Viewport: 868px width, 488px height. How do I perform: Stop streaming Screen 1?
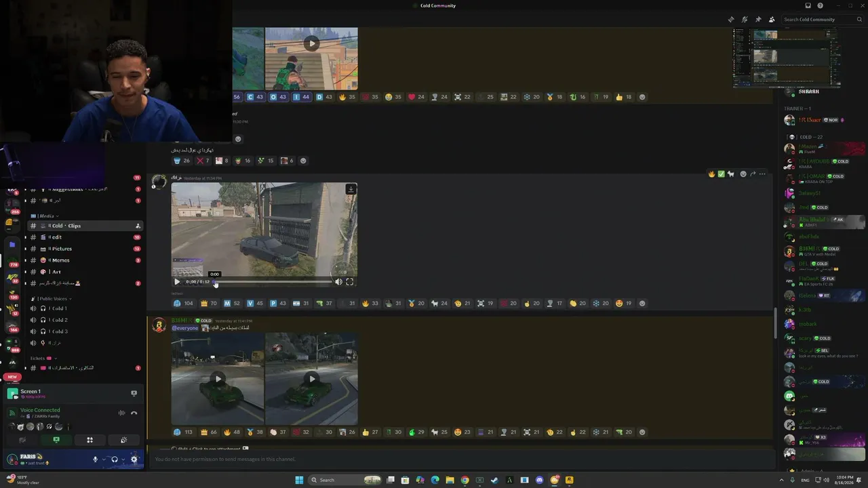coord(134,393)
